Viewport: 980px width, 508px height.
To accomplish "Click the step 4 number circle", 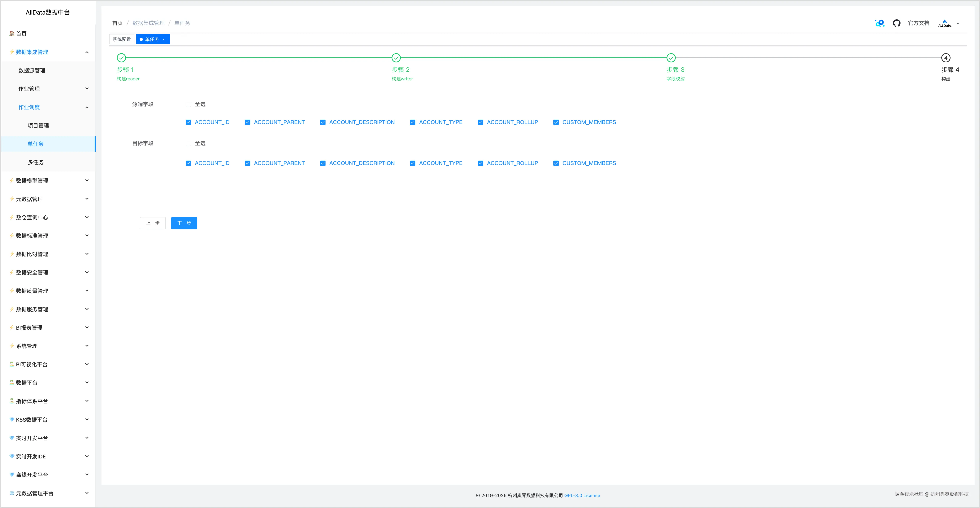I will [946, 58].
